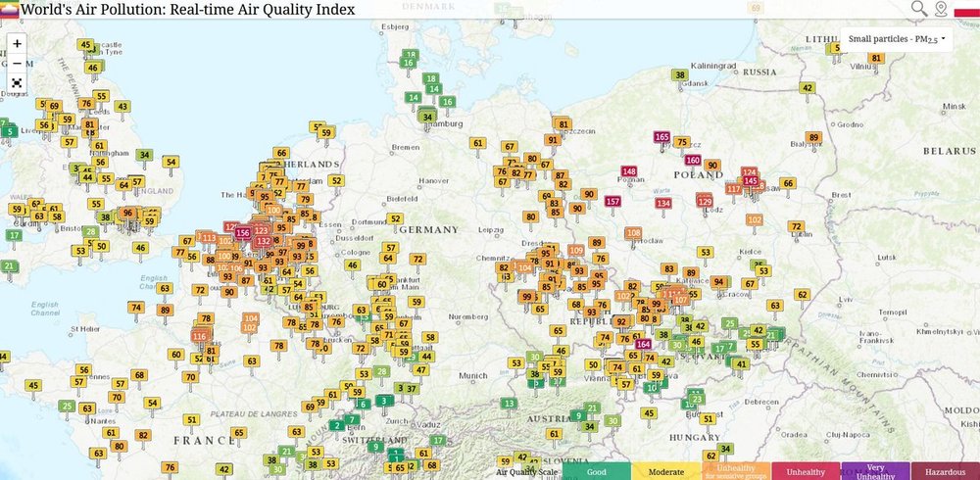The width and height of the screenshot is (980, 480).
Task: Click the Unhealthy for sensitive groups swatch
Action: (x=736, y=471)
